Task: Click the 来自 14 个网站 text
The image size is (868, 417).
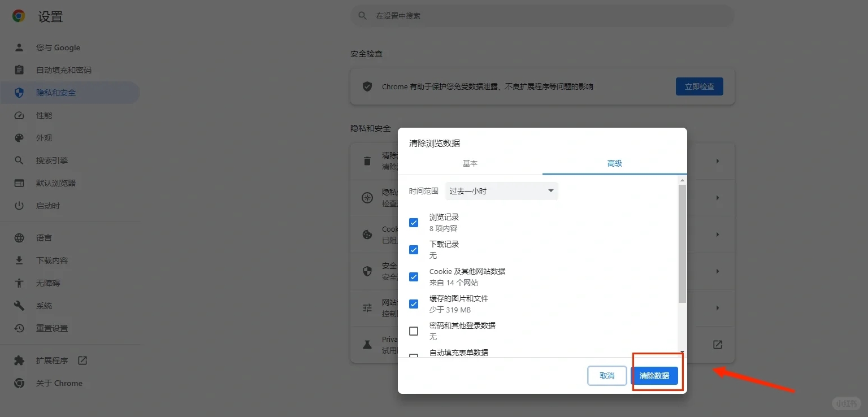Action: tap(454, 283)
